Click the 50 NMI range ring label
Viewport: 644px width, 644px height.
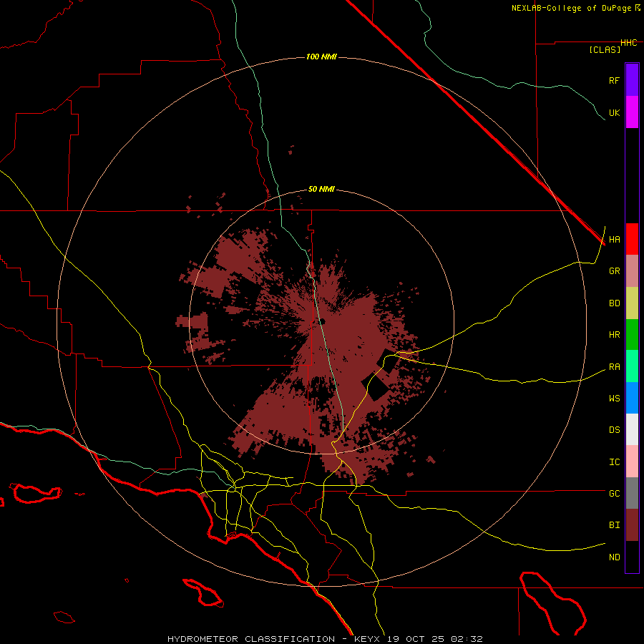click(x=321, y=190)
